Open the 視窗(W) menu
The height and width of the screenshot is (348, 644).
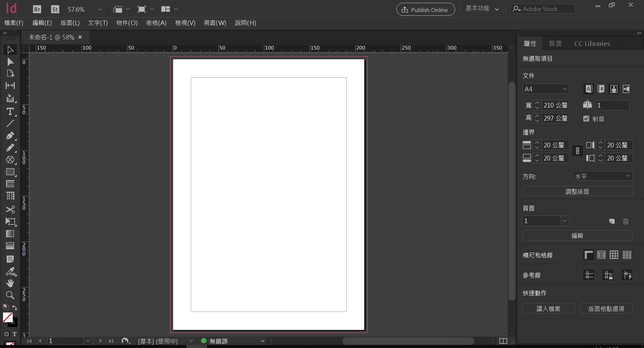coord(215,23)
